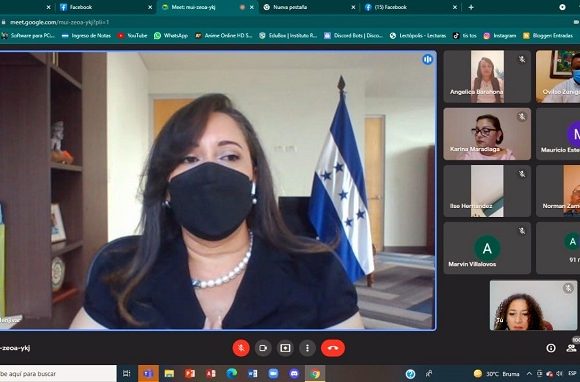
Task: Open Zoom from the taskbar
Action: (x=273, y=373)
